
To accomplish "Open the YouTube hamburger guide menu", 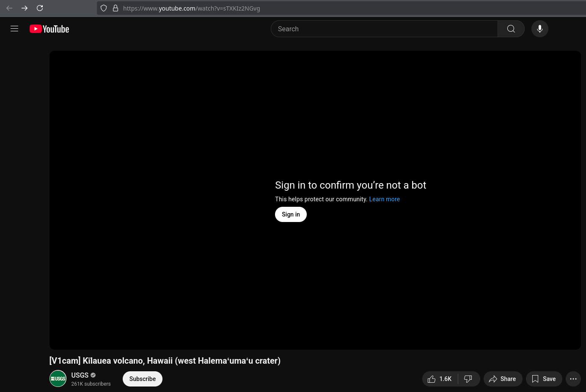I will point(14,29).
